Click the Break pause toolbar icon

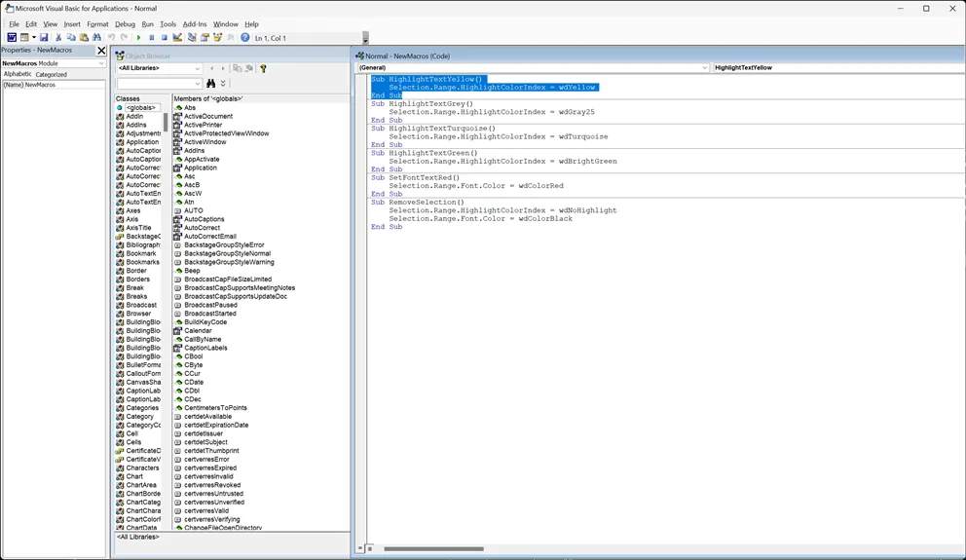click(x=152, y=38)
